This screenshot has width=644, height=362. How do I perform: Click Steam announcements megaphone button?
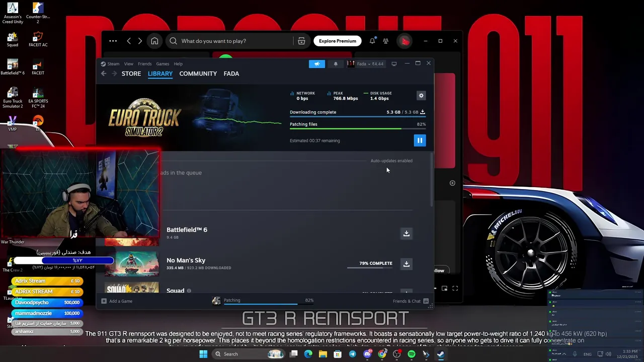[317, 64]
